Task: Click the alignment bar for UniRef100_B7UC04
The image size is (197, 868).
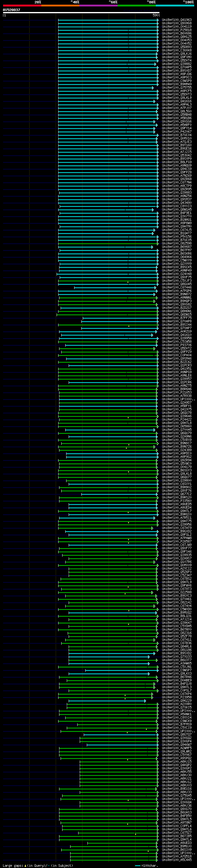Action: [108, 135]
